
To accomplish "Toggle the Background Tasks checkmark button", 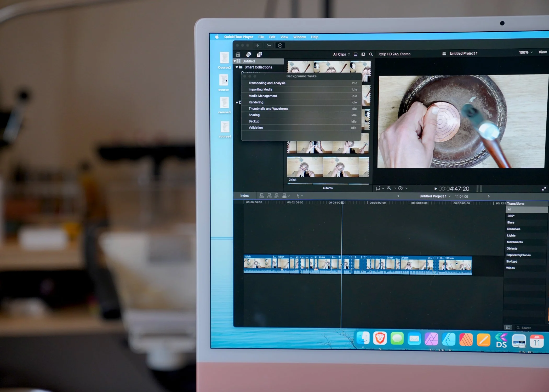I will click(x=280, y=45).
